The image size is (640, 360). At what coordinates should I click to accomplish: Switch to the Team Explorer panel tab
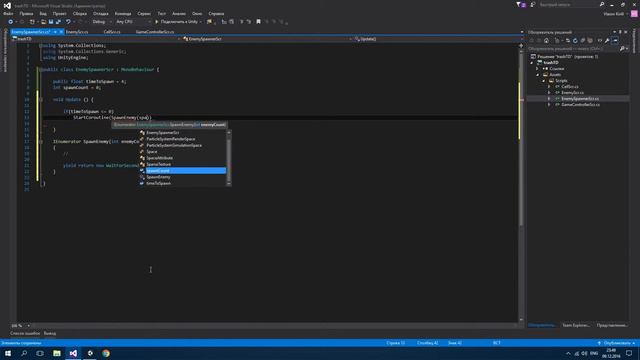(576, 325)
